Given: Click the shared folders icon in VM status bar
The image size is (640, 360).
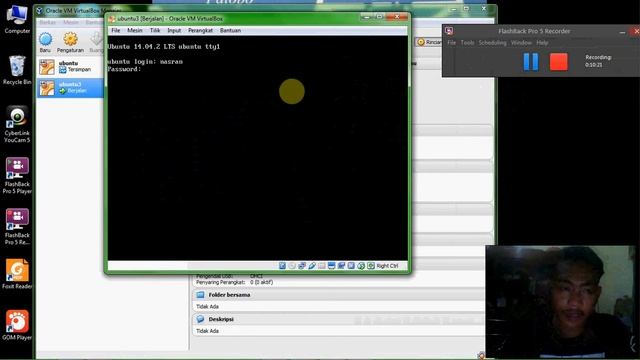Looking at the screenshot, I should (322, 266).
